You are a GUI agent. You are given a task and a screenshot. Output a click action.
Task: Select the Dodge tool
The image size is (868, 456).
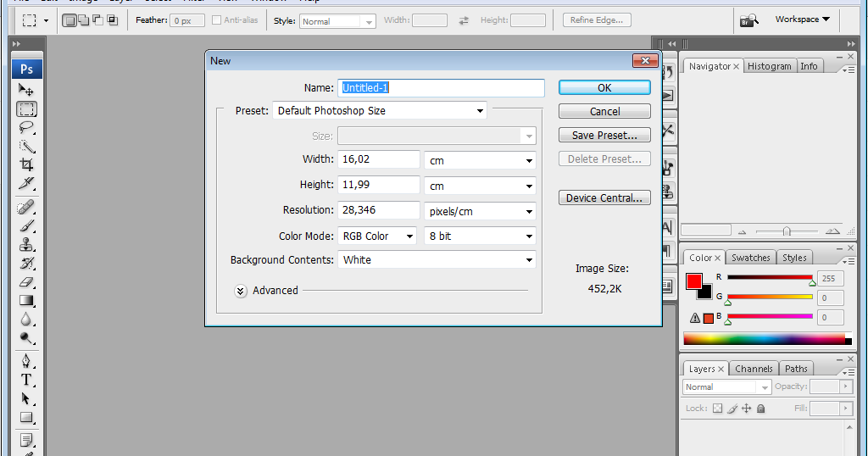26,338
